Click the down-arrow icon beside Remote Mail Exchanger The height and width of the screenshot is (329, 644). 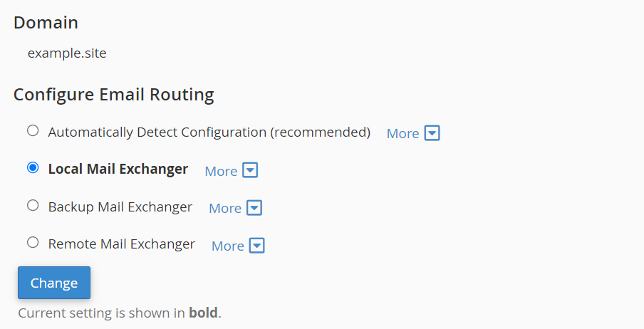257,246
